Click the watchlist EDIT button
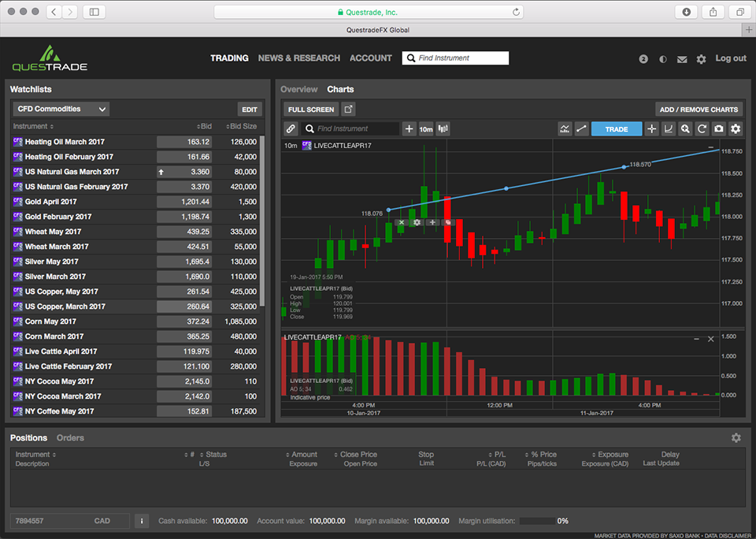 250,110
